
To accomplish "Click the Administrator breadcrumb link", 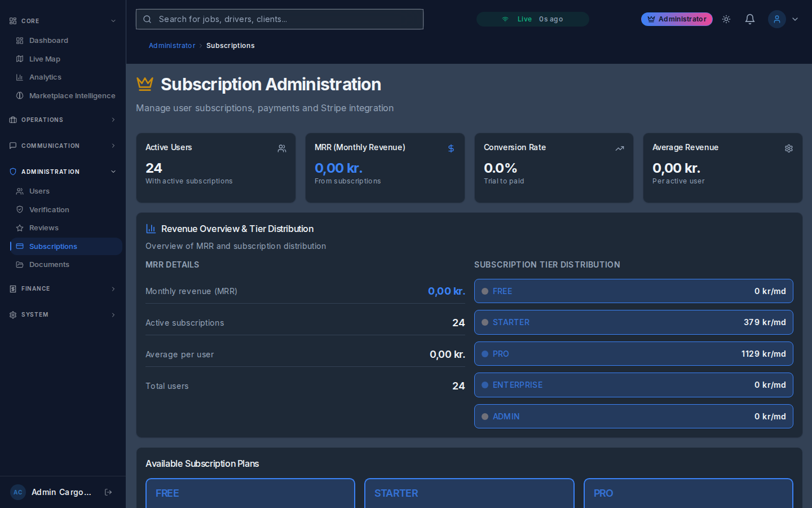I will pyautogui.click(x=172, y=45).
